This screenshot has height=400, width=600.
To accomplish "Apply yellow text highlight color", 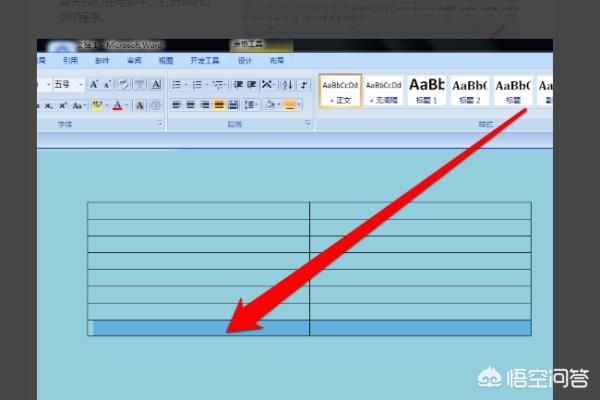I will pos(98,106).
